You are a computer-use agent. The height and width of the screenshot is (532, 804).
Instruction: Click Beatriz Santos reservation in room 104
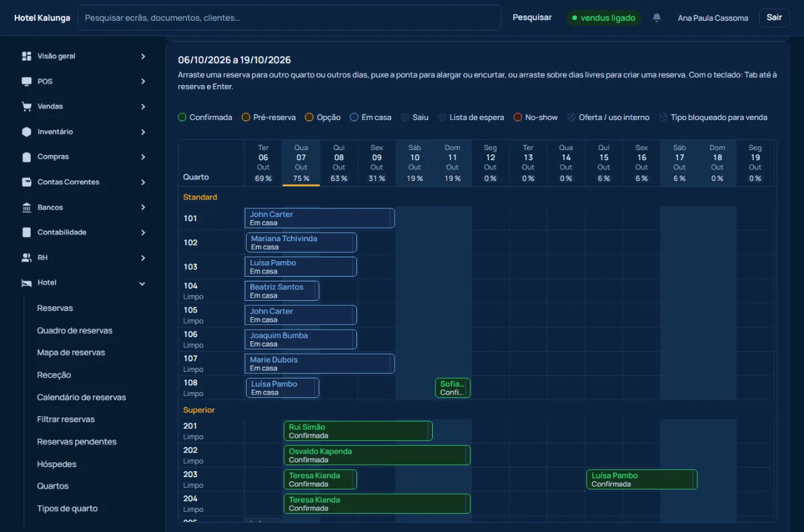click(282, 291)
